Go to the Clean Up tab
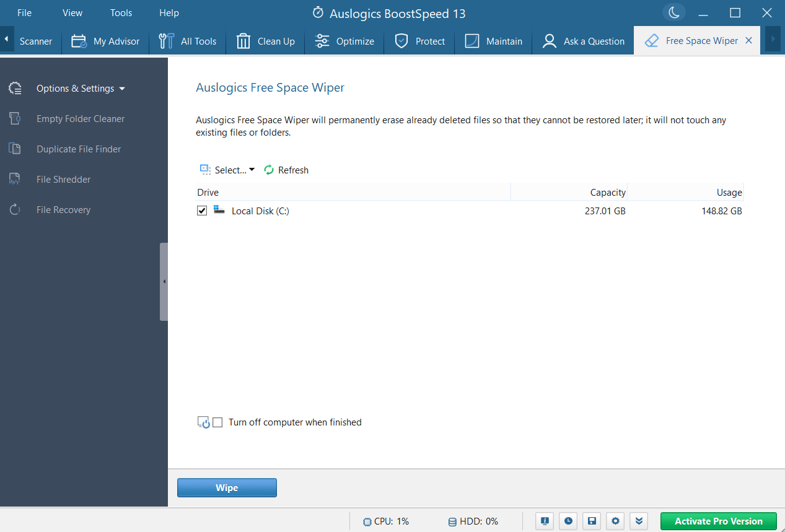 pos(265,41)
